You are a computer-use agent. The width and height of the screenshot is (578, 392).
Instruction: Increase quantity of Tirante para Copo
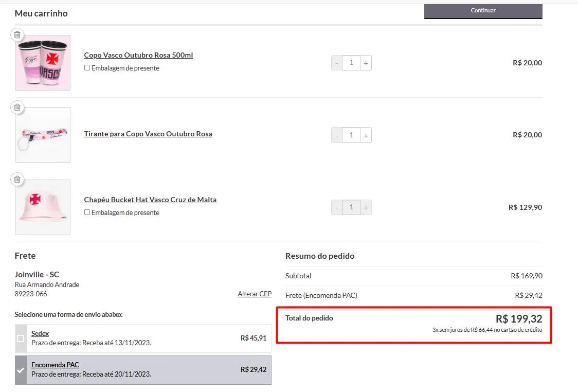[x=366, y=135]
